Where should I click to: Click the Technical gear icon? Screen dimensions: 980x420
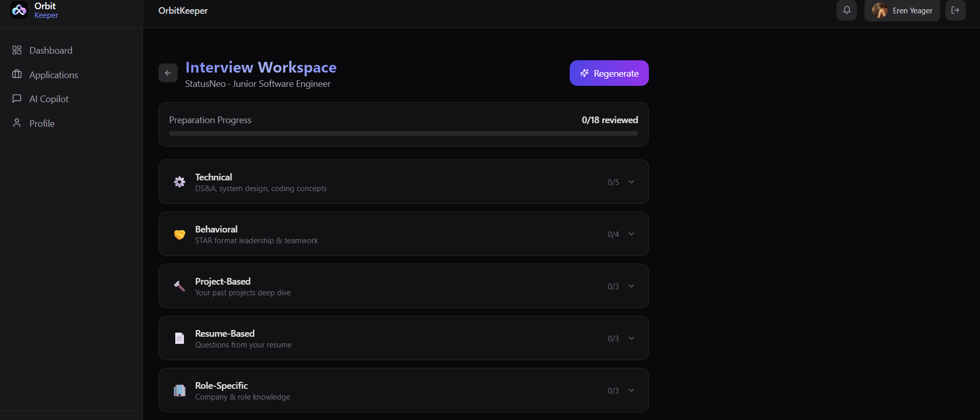coord(179,182)
